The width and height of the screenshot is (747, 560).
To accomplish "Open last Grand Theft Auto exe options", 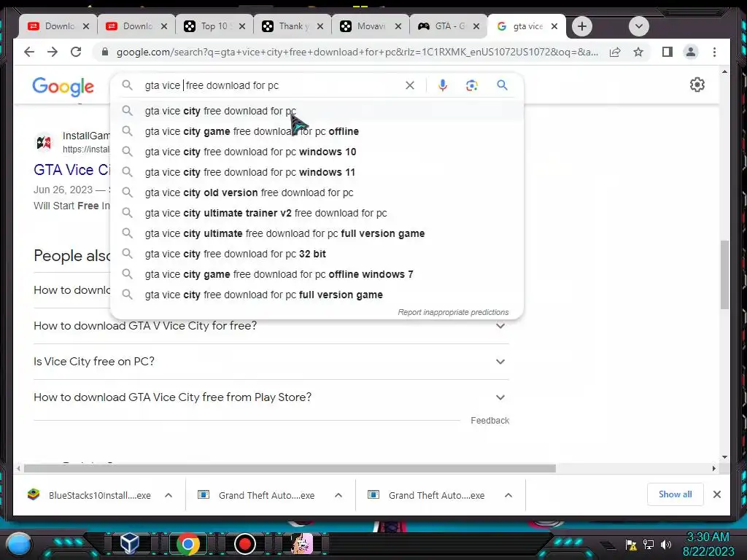I will pyautogui.click(x=508, y=495).
